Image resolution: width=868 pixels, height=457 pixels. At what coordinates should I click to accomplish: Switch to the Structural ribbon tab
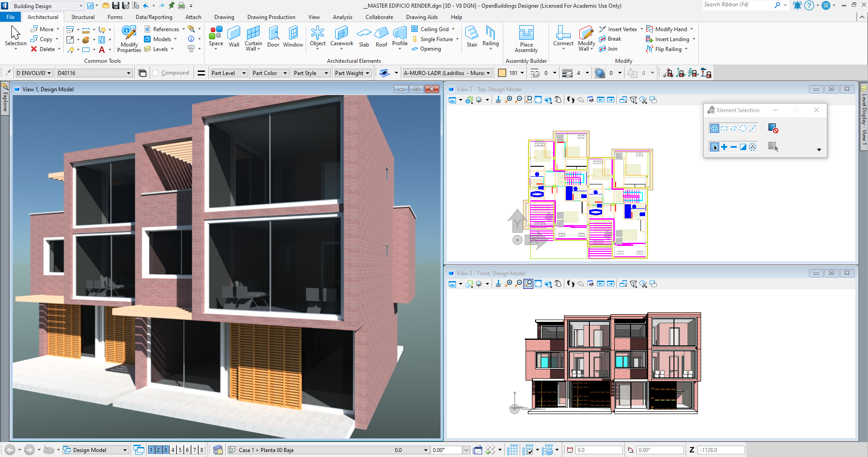coord(83,17)
